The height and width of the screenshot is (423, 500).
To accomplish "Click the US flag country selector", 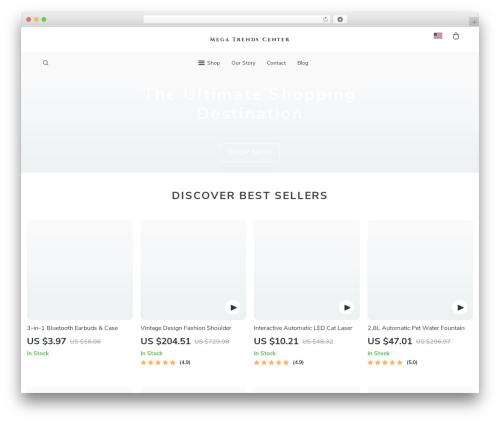I will pos(438,36).
